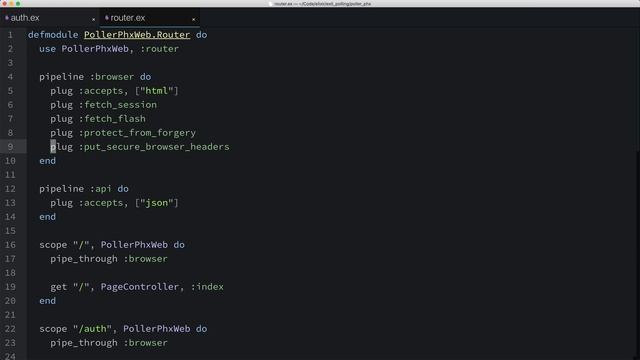Place cursor on ':router' atom in line 2
Screen dimensions: 640x360
(160, 49)
